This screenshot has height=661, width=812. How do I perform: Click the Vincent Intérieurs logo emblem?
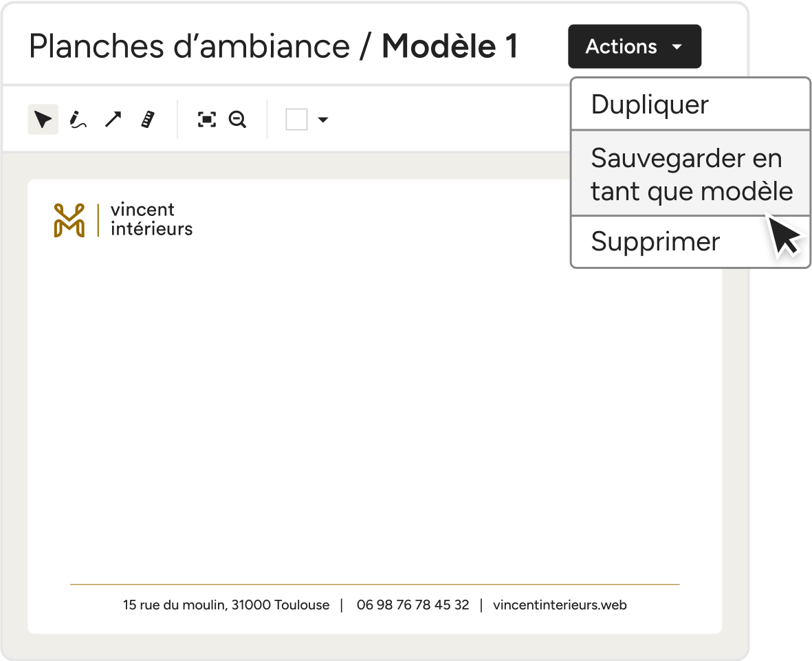pyautogui.click(x=69, y=220)
